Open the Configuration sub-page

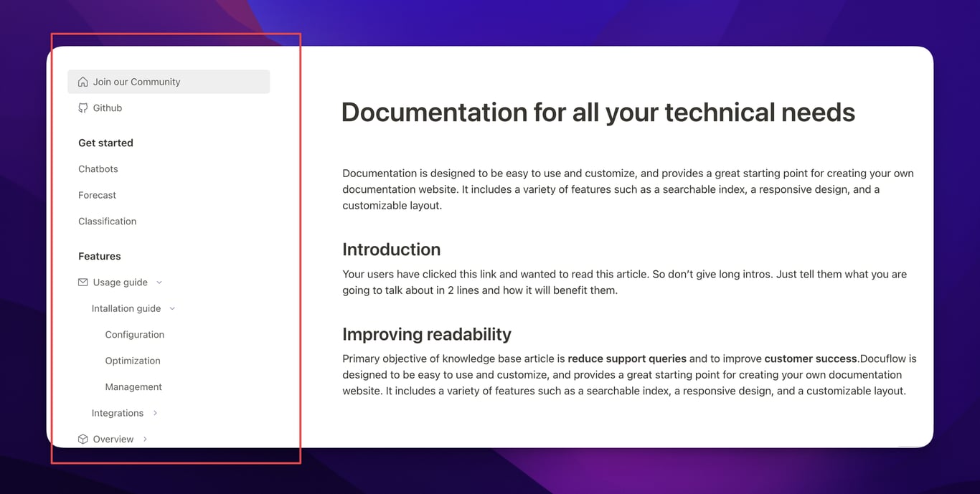(x=135, y=335)
